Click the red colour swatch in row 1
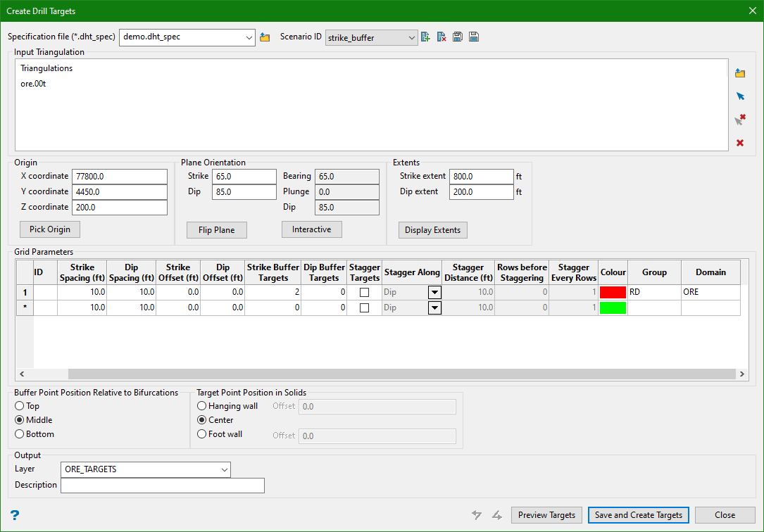Image resolution: width=764 pixels, height=532 pixels. pos(613,291)
